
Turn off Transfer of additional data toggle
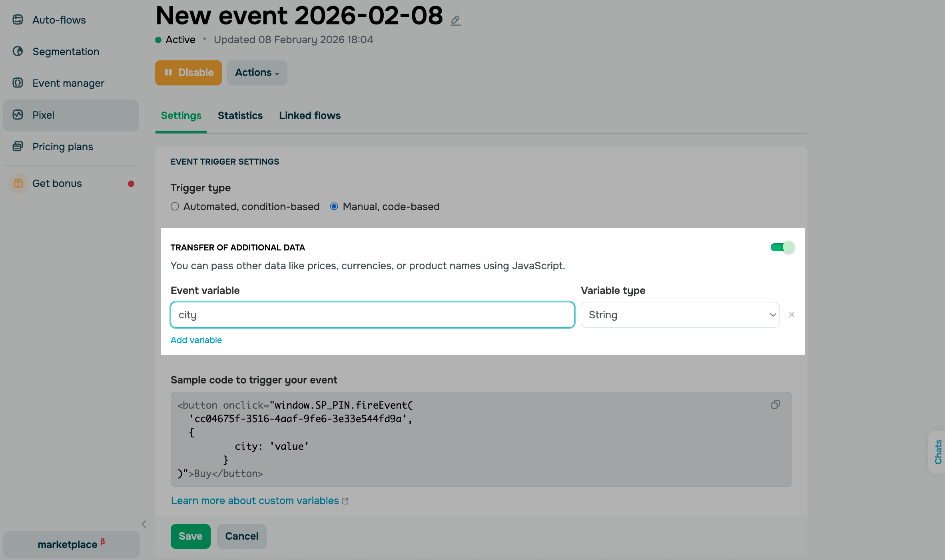coord(782,247)
